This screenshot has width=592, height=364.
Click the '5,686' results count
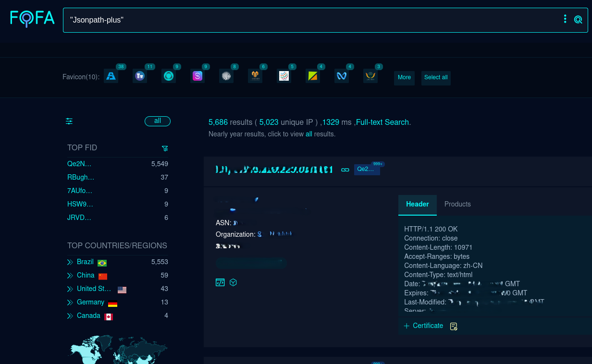[218, 122]
